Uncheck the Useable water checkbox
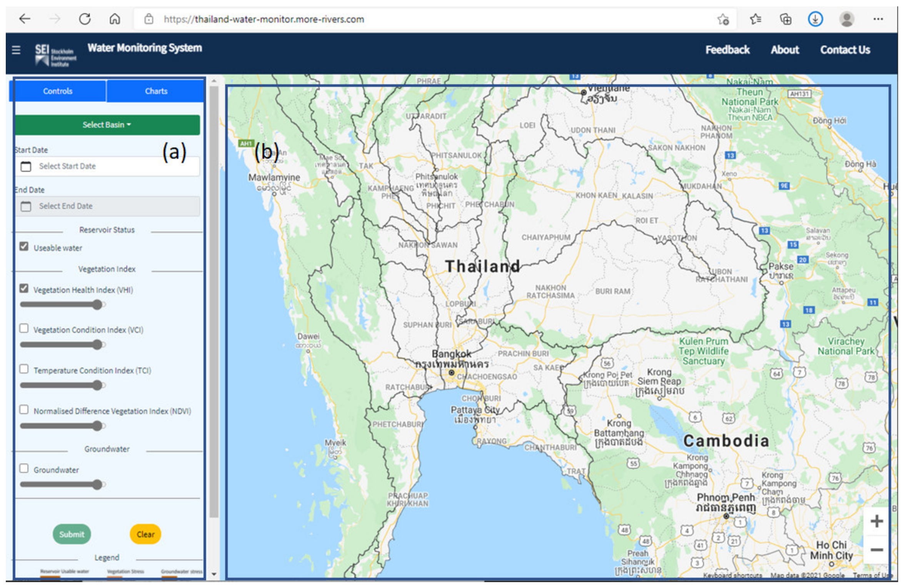Screen dimensions: 906x588 click(24, 247)
